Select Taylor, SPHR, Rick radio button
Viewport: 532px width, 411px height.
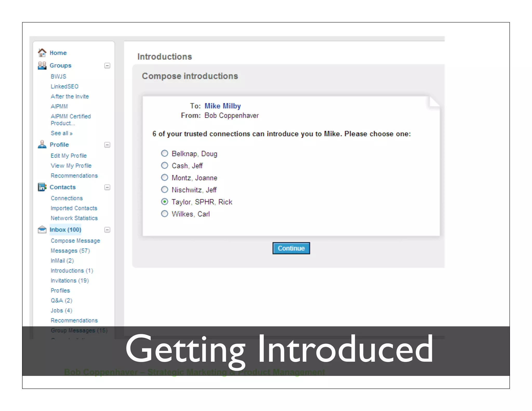pyautogui.click(x=165, y=202)
